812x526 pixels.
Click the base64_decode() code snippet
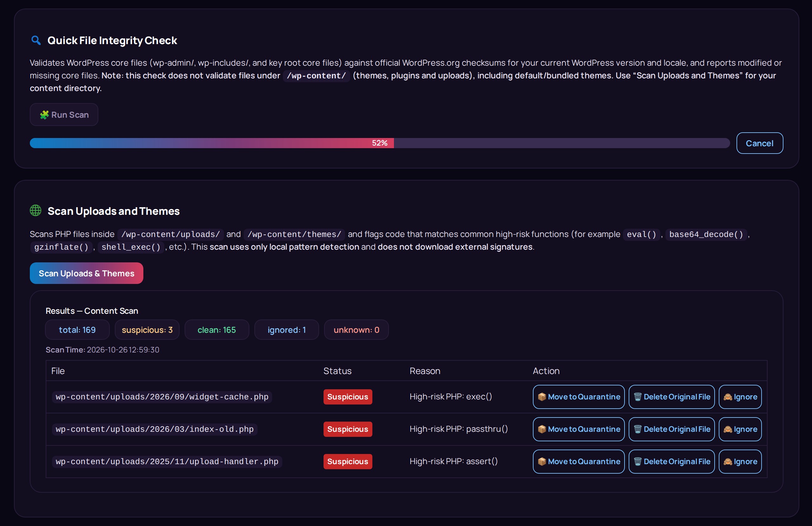pyautogui.click(x=706, y=234)
